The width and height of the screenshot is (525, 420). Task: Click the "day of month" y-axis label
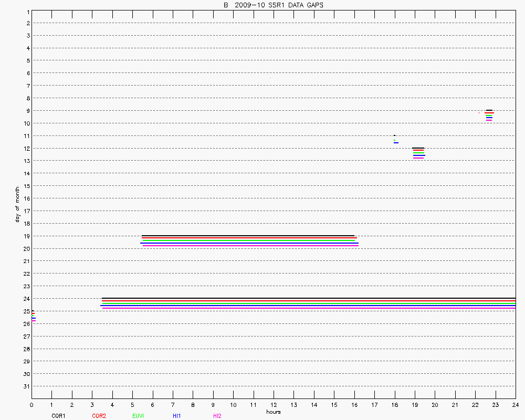[17, 204]
